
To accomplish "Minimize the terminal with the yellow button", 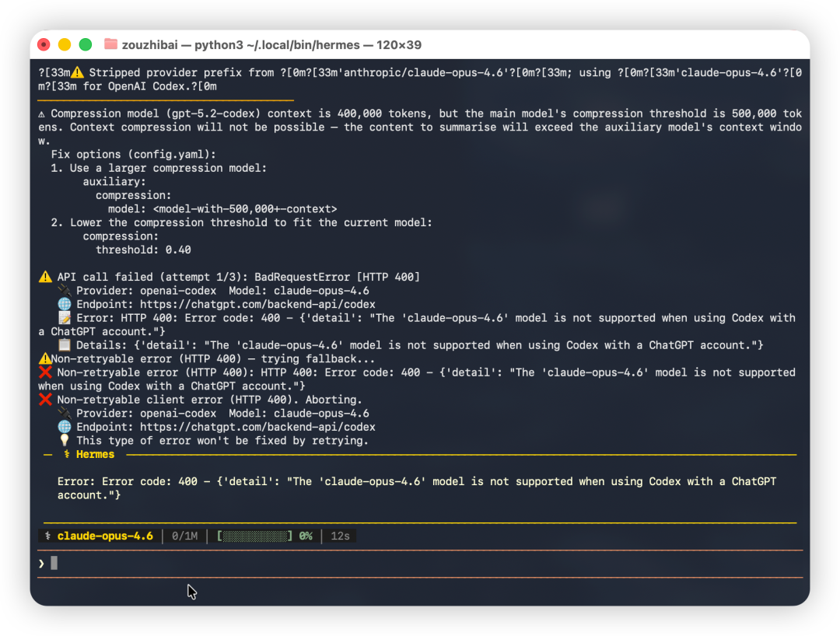I will tap(65, 45).
